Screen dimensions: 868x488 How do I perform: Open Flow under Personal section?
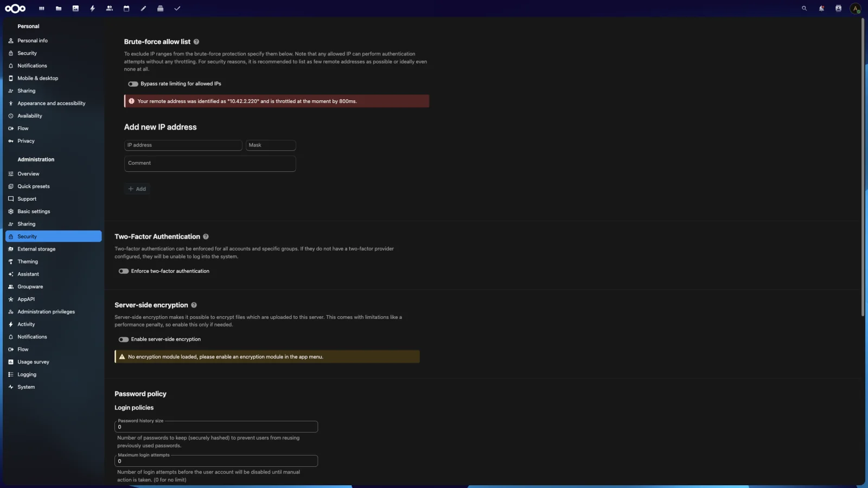point(54,129)
